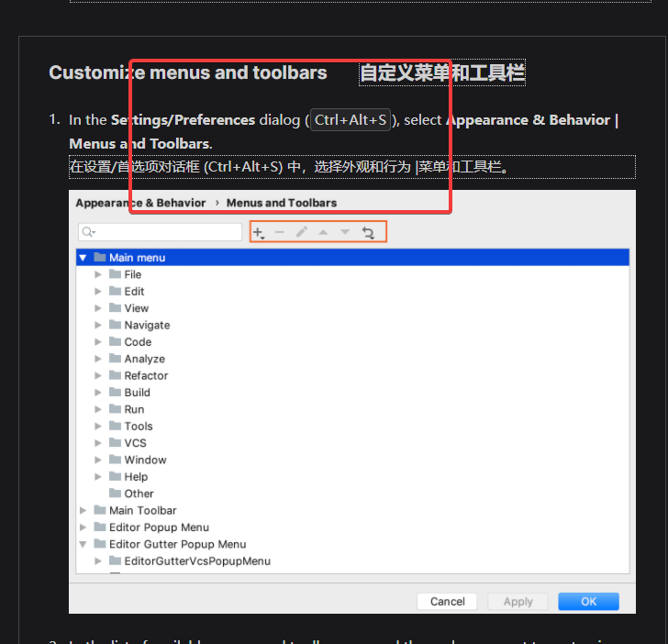Screen dimensions: 668x644
Task: Expand the EditorGutterVcsPopupMenu node
Action: click(x=98, y=561)
